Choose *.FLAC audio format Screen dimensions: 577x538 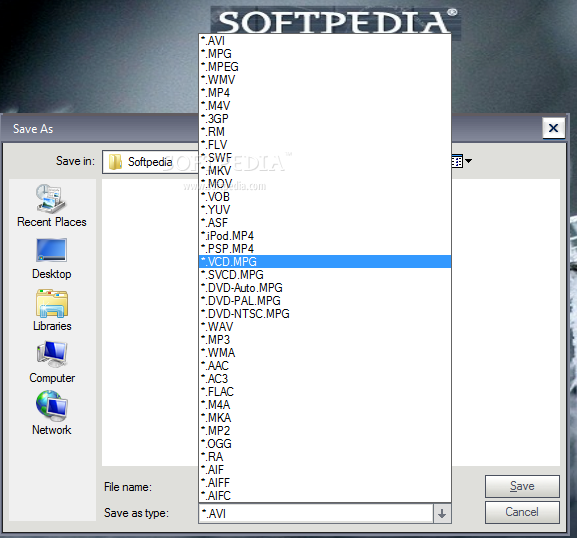click(x=325, y=392)
